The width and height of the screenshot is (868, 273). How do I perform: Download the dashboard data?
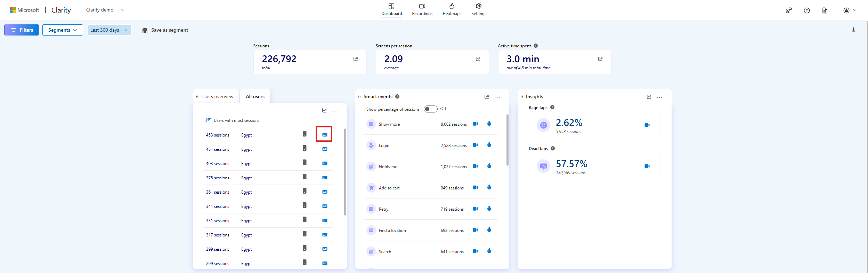(x=853, y=30)
